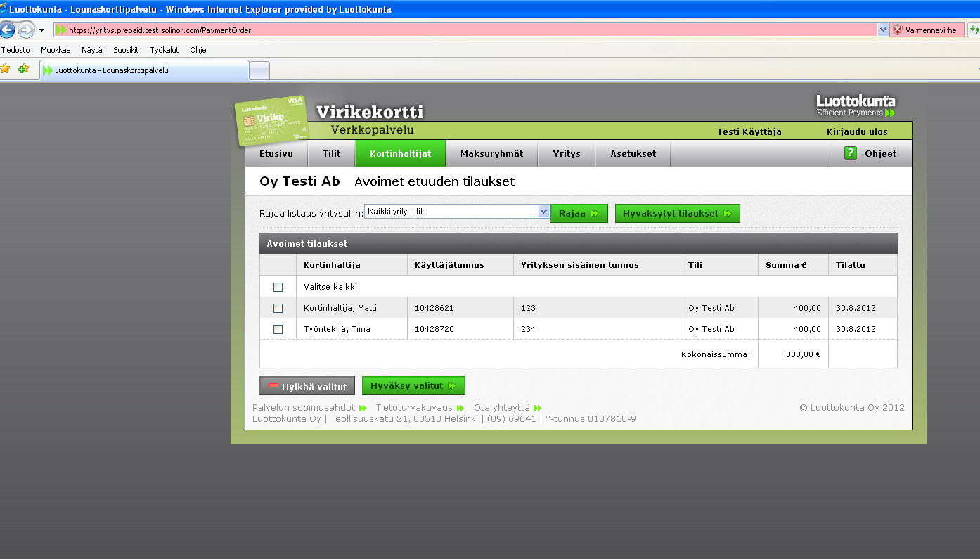Click the Tilattu column header
This screenshot has width=980, height=559.
click(851, 265)
